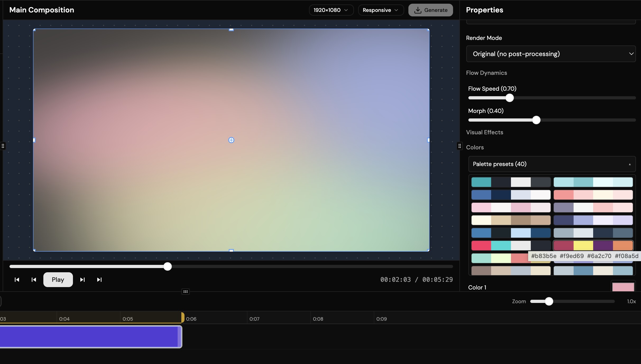Click the yellow work area end marker
Viewport: 641px width, 364px height.
click(183, 317)
